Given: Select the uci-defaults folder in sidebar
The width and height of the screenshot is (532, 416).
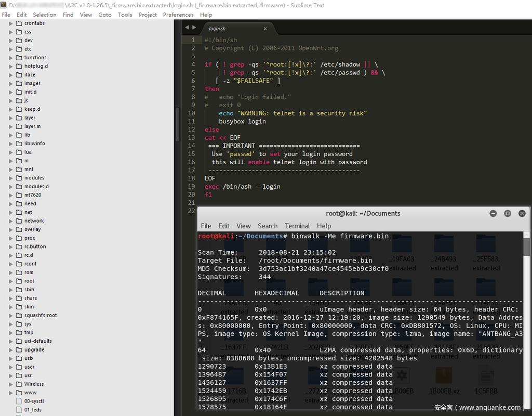Looking at the screenshot, I should coord(38,341).
